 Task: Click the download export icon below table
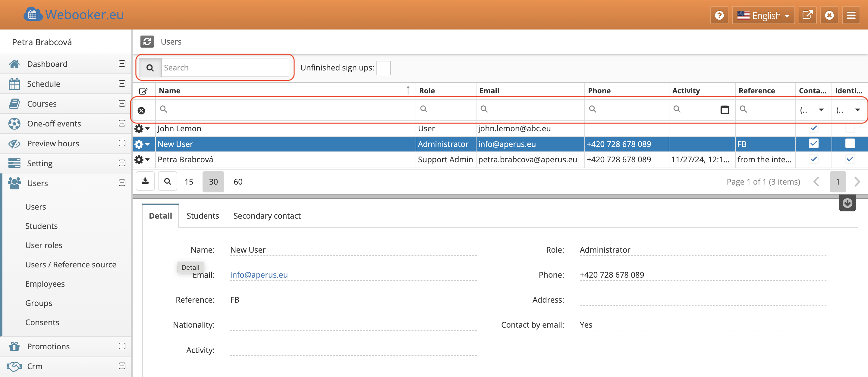pyautogui.click(x=145, y=182)
